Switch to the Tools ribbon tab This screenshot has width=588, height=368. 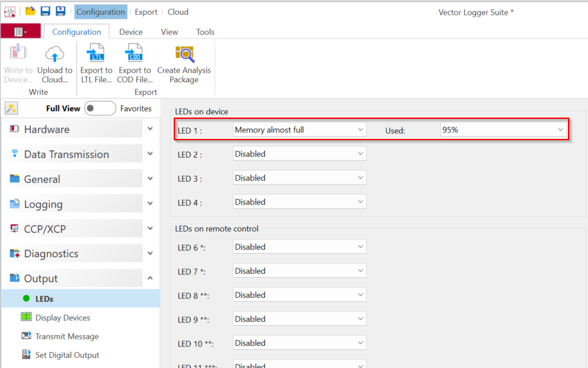(x=205, y=32)
